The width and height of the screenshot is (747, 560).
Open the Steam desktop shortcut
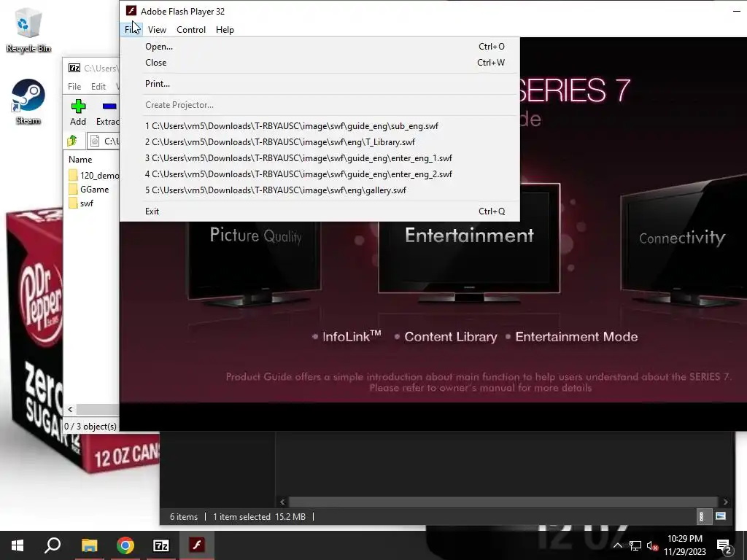(28, 102)
